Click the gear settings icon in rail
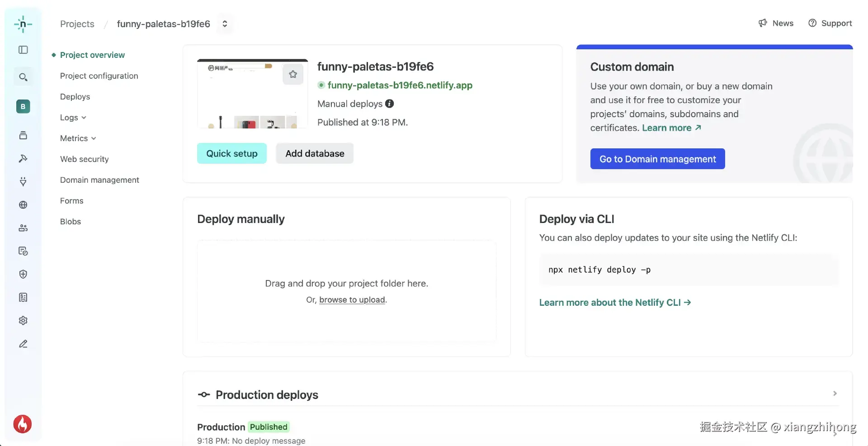 (x=23, y=321)
